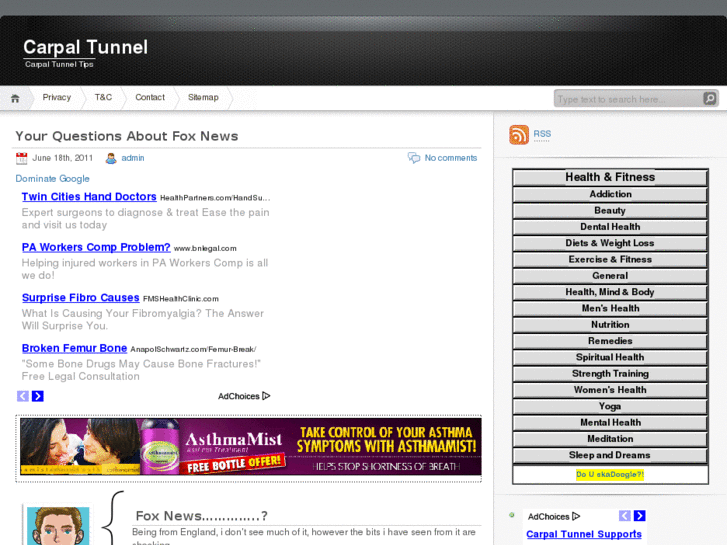Viewport: 727px width, 545px height.
Task: Select the Spiritual Health category
Action: click(610, 357)
